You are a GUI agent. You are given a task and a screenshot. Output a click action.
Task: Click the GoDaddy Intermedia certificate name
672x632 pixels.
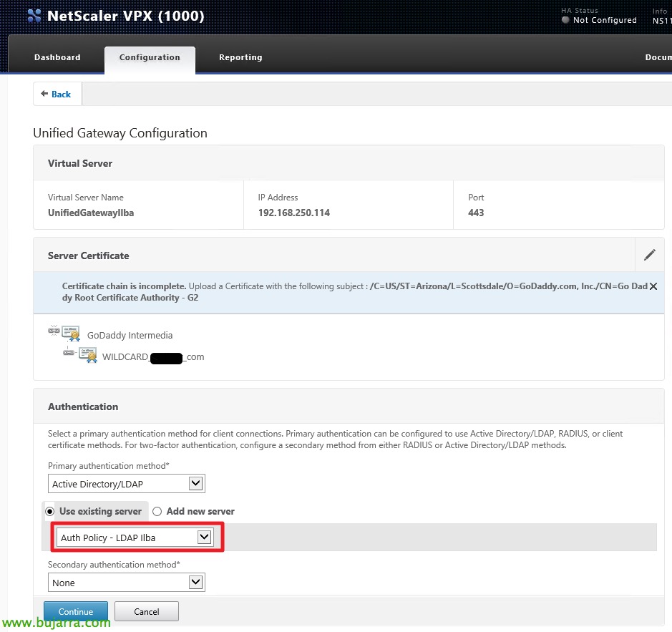tap(130, 335)
